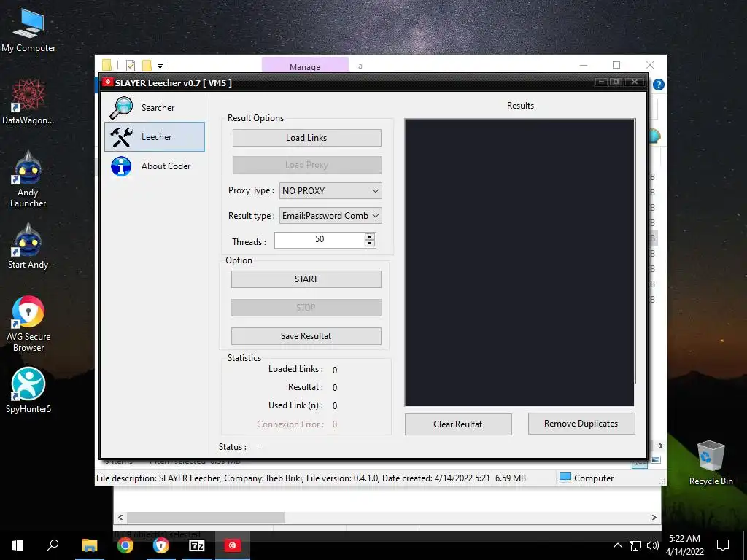747x560 pixels.
Task: Click the magnifying glass Searcher icon
Action: 122,108
